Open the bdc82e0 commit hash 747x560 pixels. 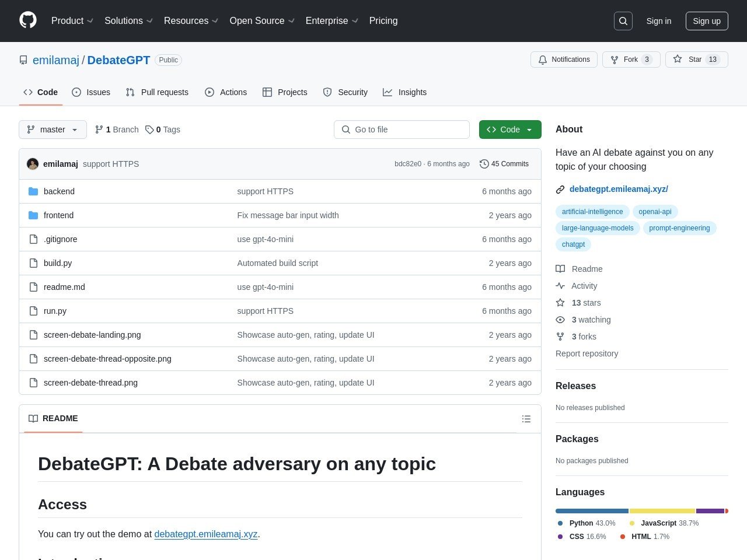click(x=408, y=164)
